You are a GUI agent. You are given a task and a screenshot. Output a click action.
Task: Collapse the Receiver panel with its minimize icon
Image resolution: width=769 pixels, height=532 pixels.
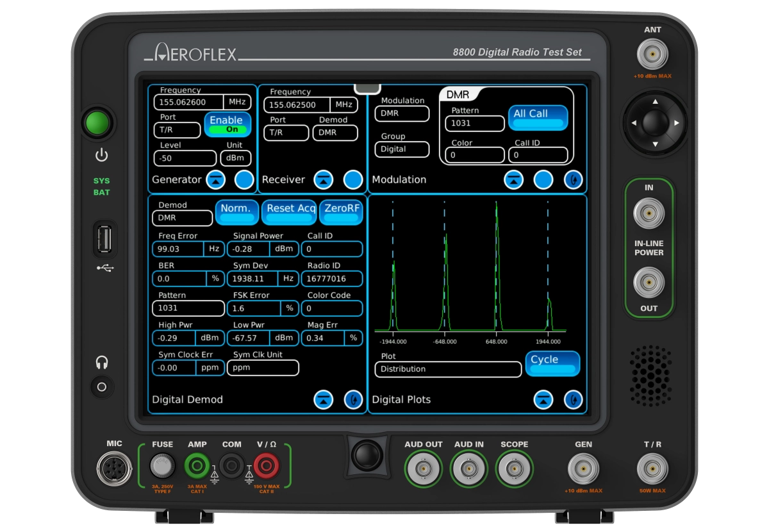324,180
